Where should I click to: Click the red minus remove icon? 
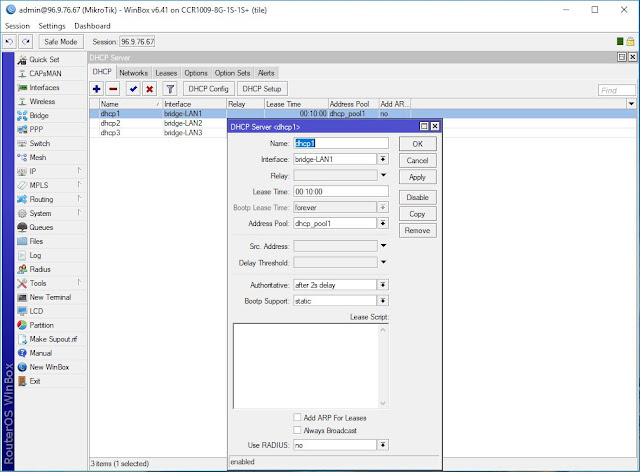[113, 89]
